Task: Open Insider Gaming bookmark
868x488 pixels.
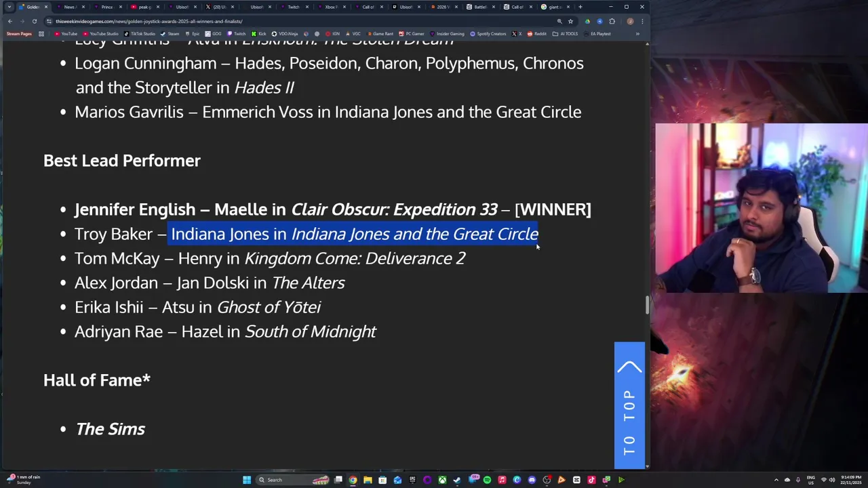Action: click(x=447, y=34)
